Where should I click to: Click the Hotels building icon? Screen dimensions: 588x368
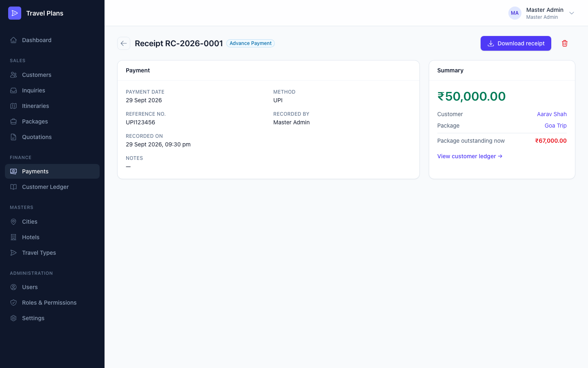(x=13, y=237)
